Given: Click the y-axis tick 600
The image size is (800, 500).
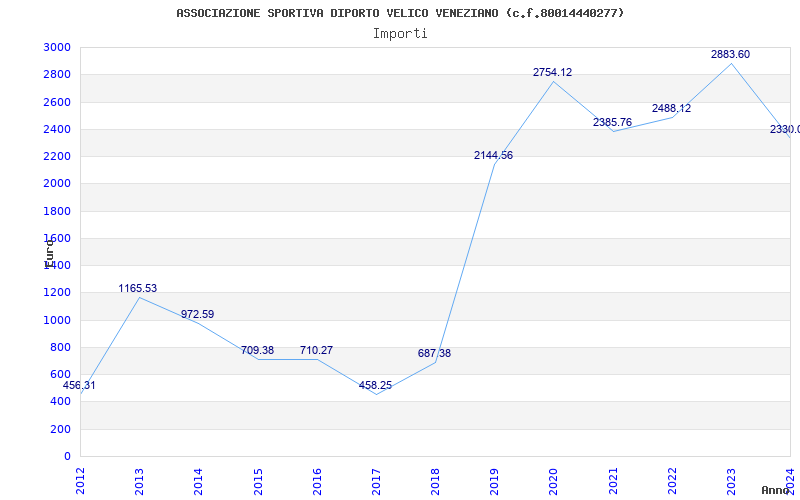Looking at the screenshot, I should point(60,374).
